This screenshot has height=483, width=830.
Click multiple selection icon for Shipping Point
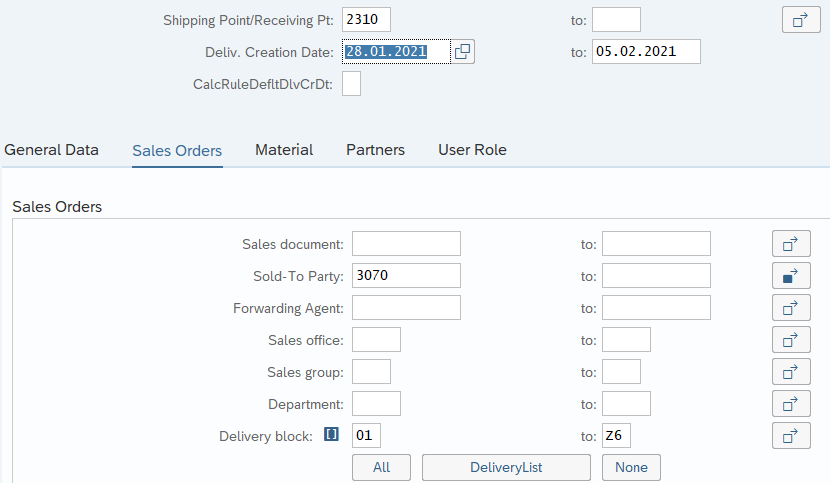[801, 19]
